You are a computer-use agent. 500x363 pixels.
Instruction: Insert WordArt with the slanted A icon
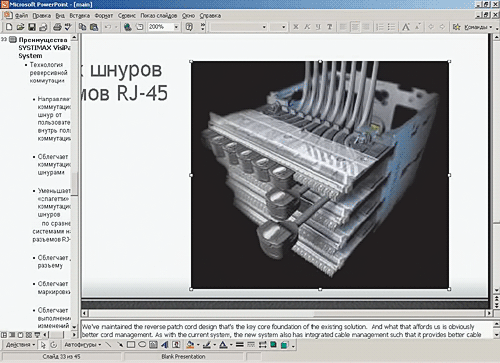(165, 345)
